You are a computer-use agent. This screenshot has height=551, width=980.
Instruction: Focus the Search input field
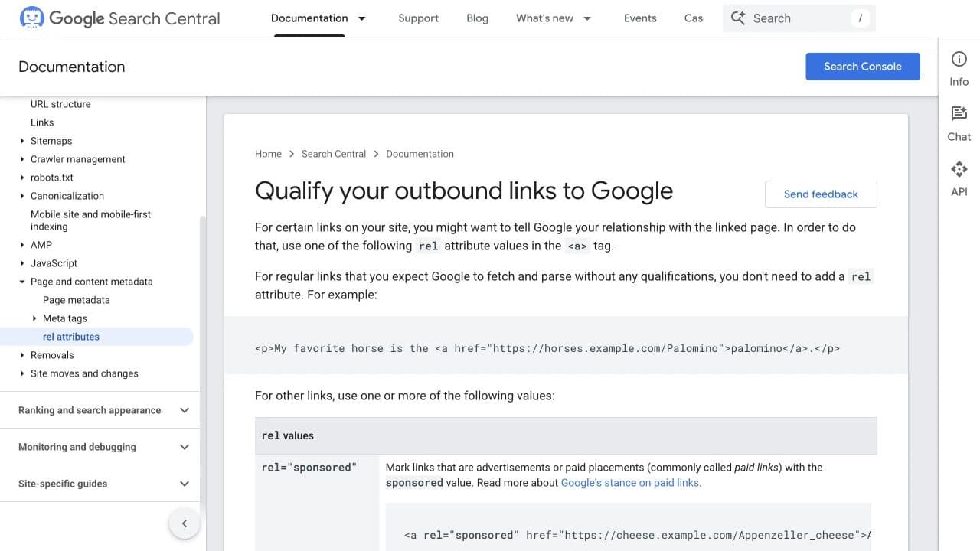coord(799,18)
